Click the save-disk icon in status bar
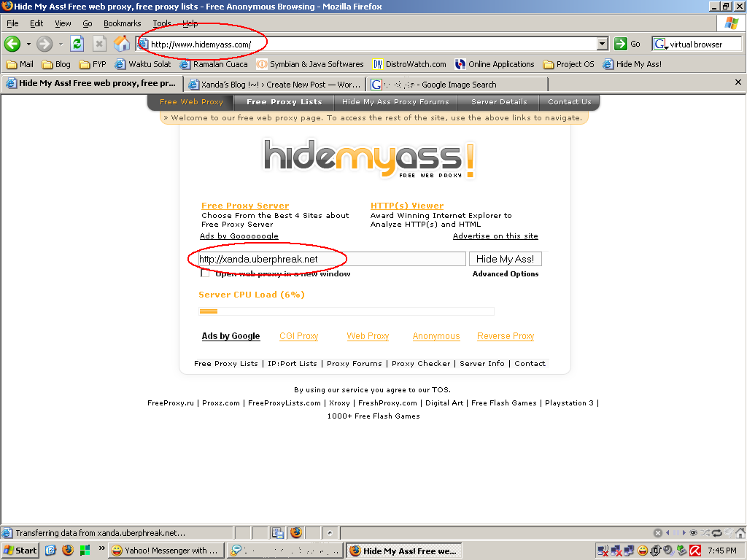The height and width of the screenshot is (560, 747). pos(278,533)
